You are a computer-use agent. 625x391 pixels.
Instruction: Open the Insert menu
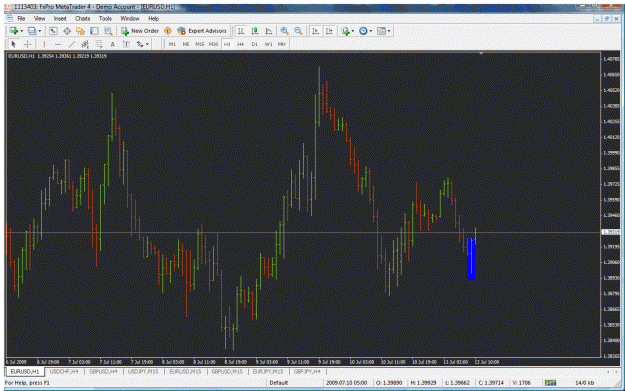[60, 18]
